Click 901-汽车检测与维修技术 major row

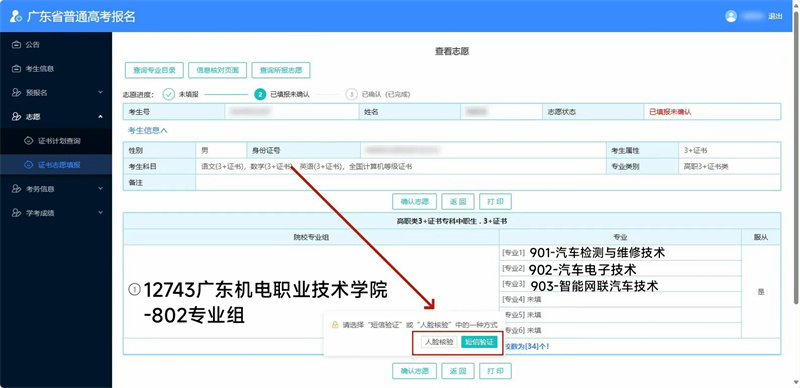pyautogui.click(x=620, y=253)
